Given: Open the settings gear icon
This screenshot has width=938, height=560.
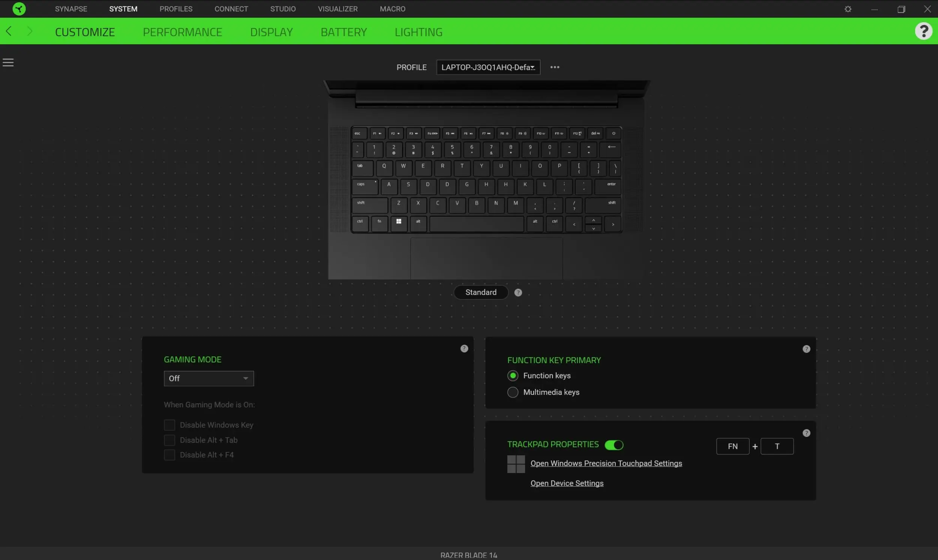Looking at the screenshot, I should pos(848,9).
